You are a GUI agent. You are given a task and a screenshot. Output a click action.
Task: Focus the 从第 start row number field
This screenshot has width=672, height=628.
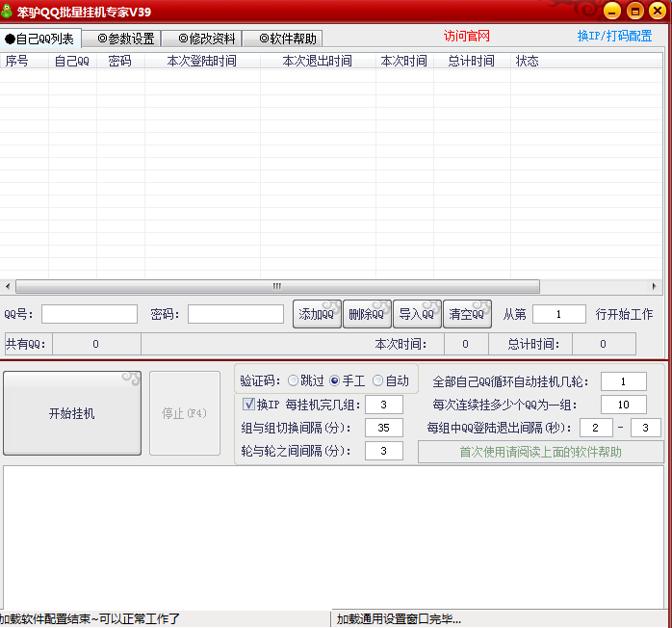558,314
